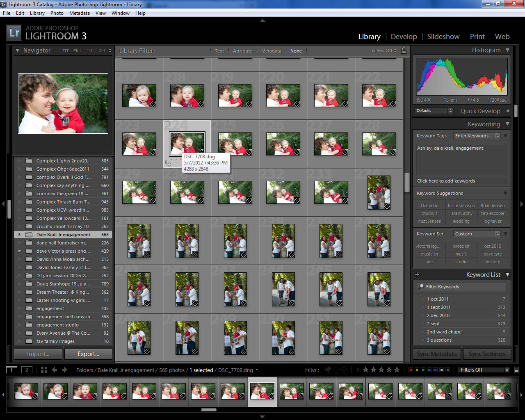
Task: Click the grid view icon in filmstrip bar
Action: click(44, 370)
